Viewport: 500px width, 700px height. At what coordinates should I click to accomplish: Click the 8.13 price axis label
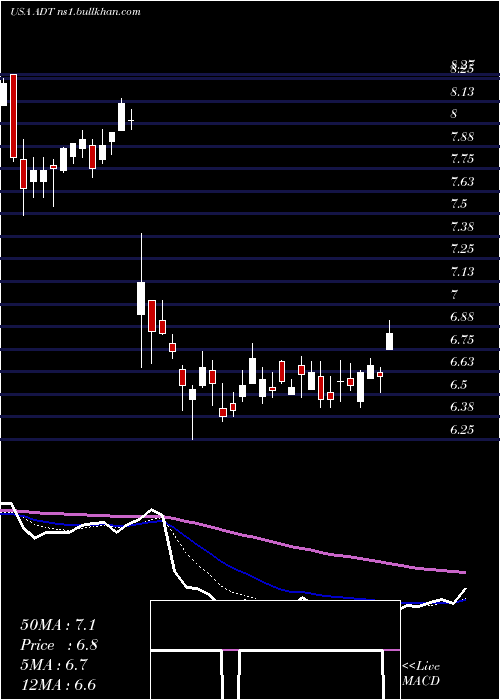click(x=462, y=92)
